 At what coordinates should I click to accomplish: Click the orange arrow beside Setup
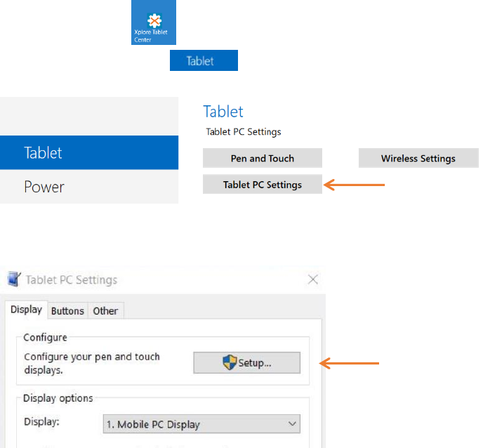350,363
